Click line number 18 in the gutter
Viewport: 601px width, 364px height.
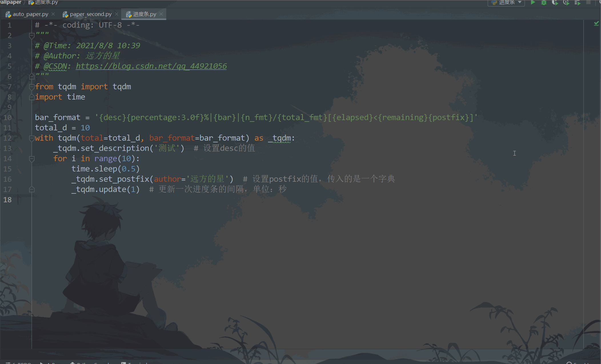(8, 200)
